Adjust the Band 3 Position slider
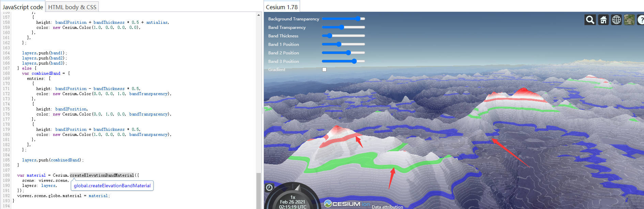 (x=343, y=61)
